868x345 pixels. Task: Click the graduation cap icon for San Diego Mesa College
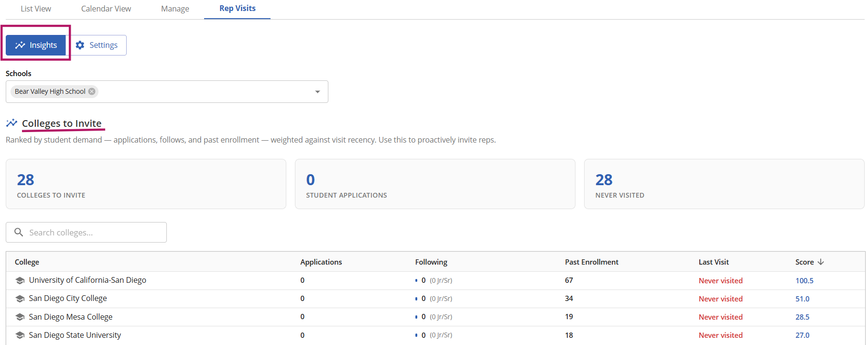20,317
